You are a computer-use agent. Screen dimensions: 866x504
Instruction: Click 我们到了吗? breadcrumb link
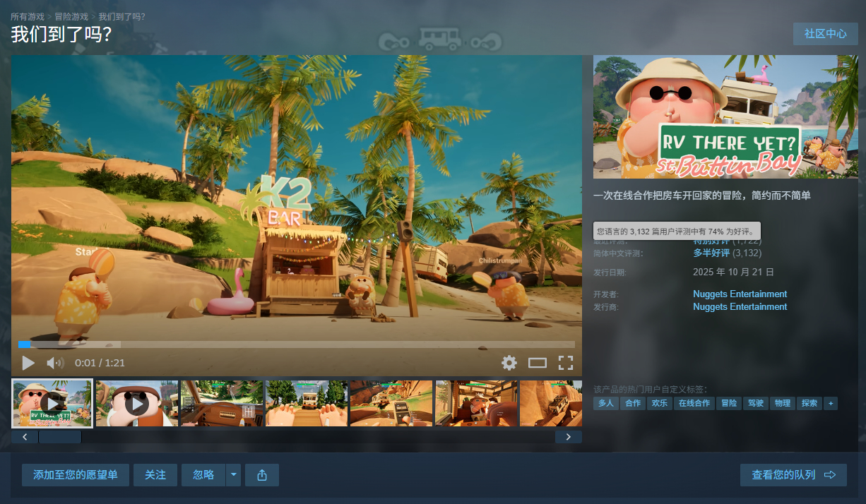tap(121, 16)
